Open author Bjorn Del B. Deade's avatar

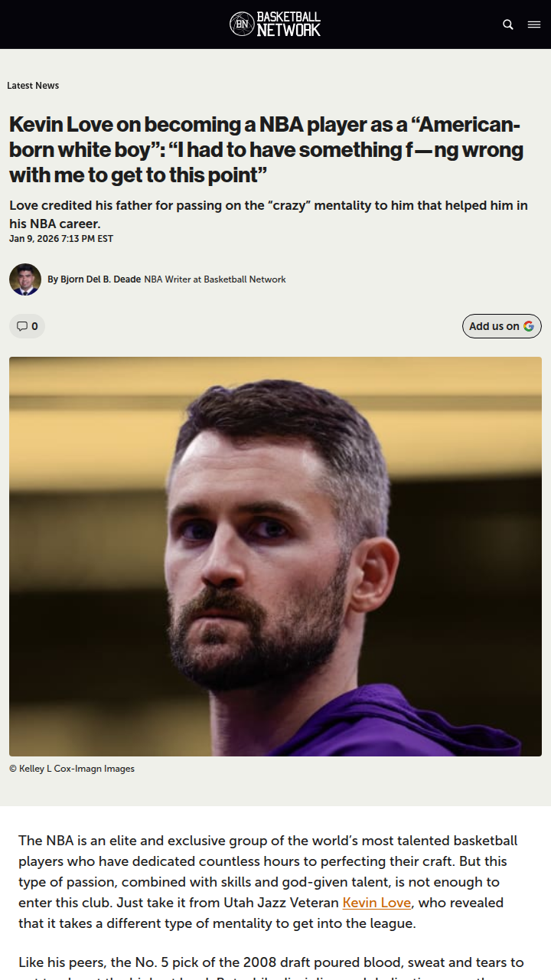25,279
